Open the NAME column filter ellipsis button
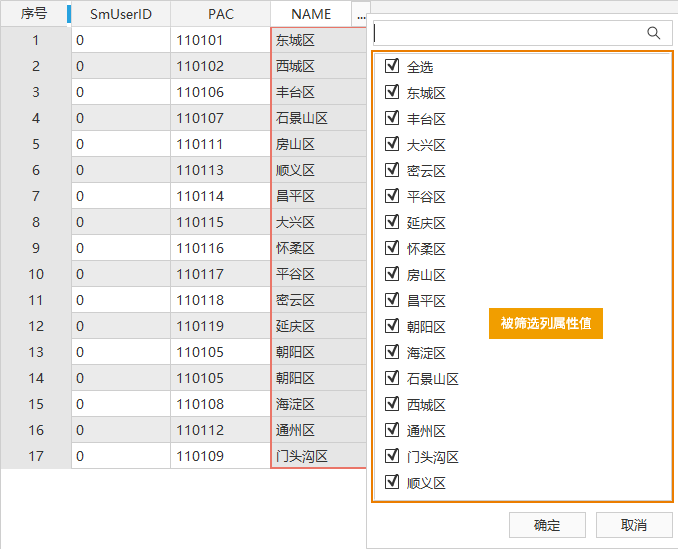The height and width of the screenshot is (549, 678). coord(360,15)
